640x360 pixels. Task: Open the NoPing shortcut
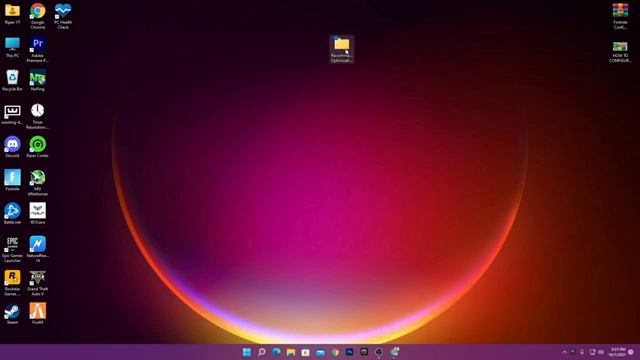click(38, 80)
